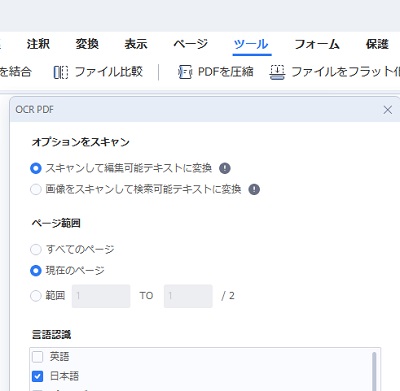Open the 変換 tab
The width and height of the screenshot is (400, 391).
tap(87, 44)
